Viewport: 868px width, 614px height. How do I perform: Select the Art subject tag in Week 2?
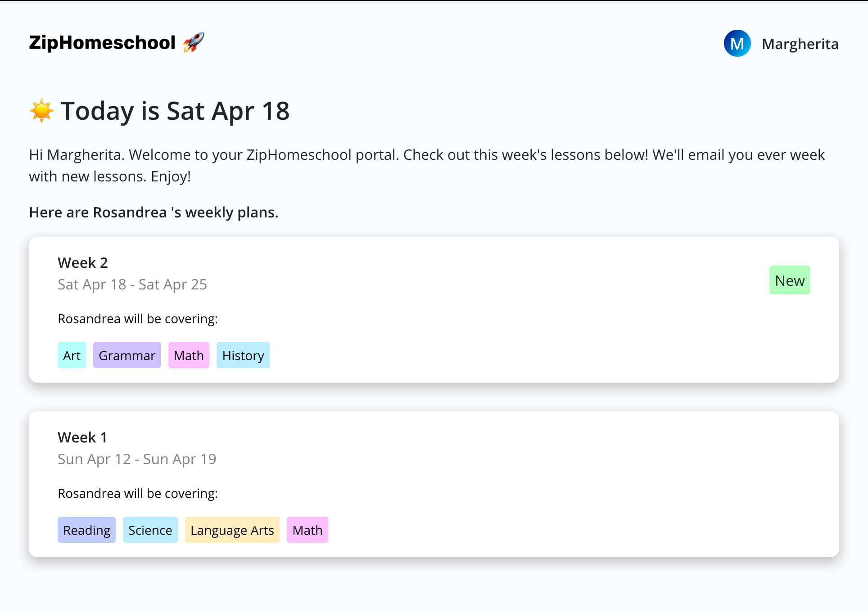tap(72, 355)
